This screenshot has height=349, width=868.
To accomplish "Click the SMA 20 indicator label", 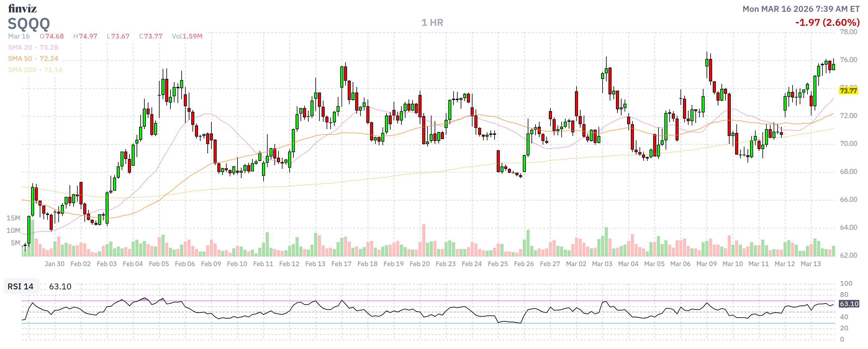I will point(20,48).
